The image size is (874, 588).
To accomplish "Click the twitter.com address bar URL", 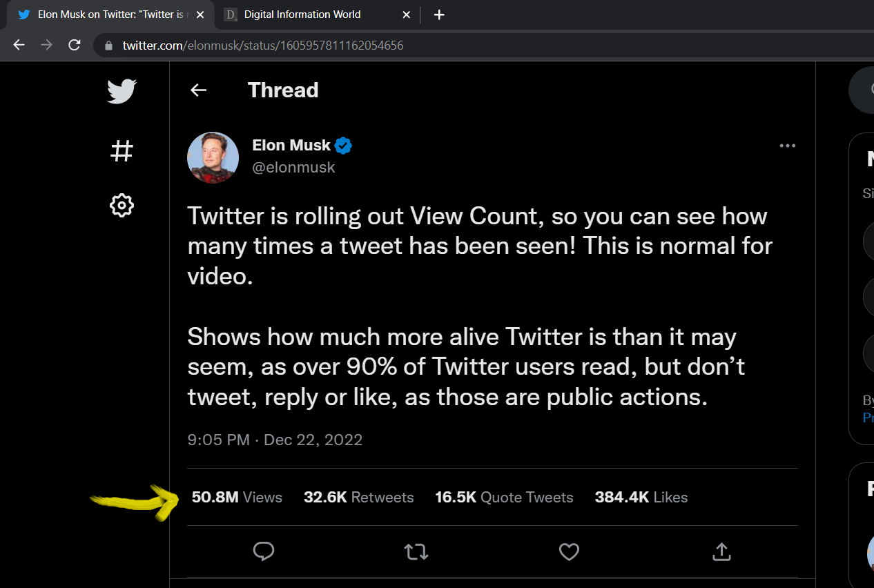I will click(x=263, y=46).
